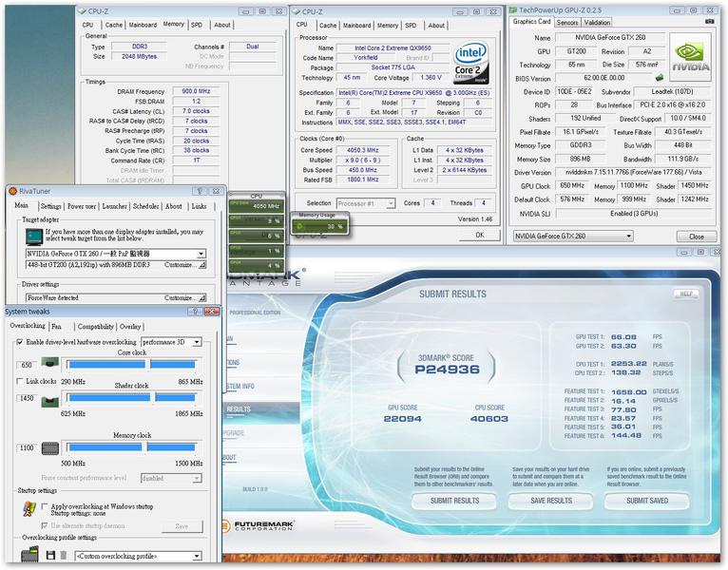Open GPU-Z NVIDIA GeForce GTX 260 selector
The image size is (728, 570).
573,236
